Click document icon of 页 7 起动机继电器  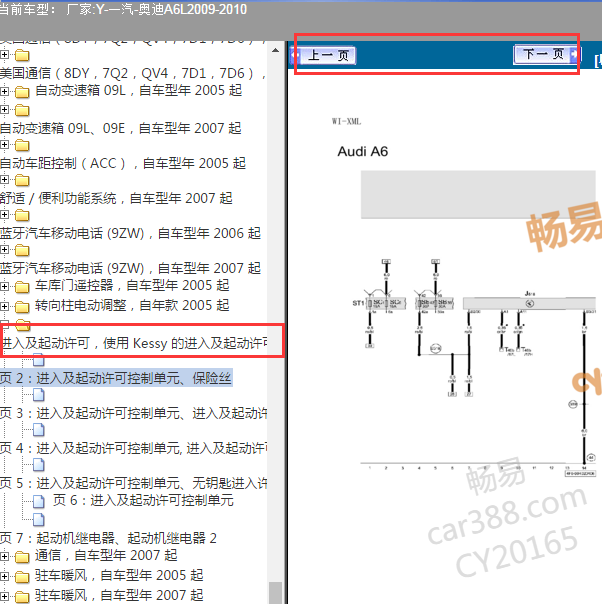click(x=39, y=520)
